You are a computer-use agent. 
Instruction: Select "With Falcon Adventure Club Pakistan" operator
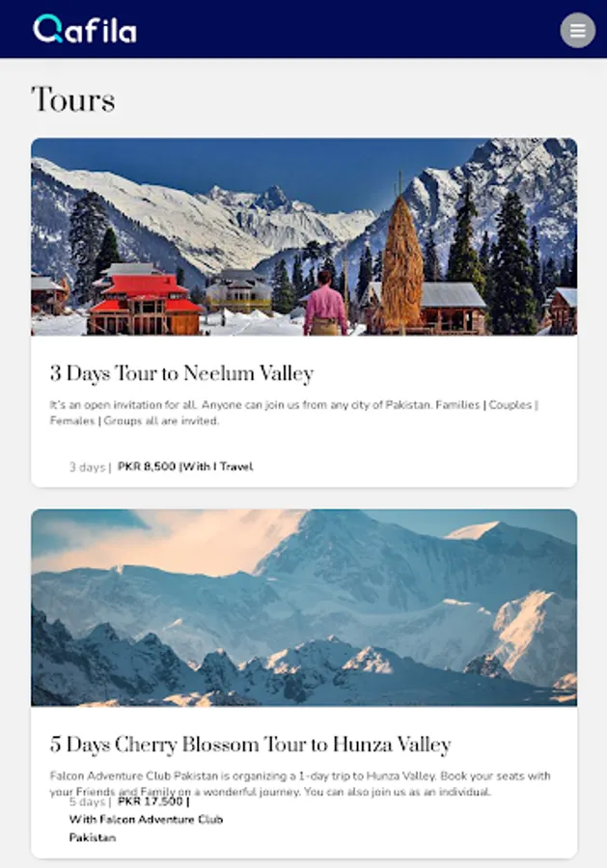pos(146,828)
